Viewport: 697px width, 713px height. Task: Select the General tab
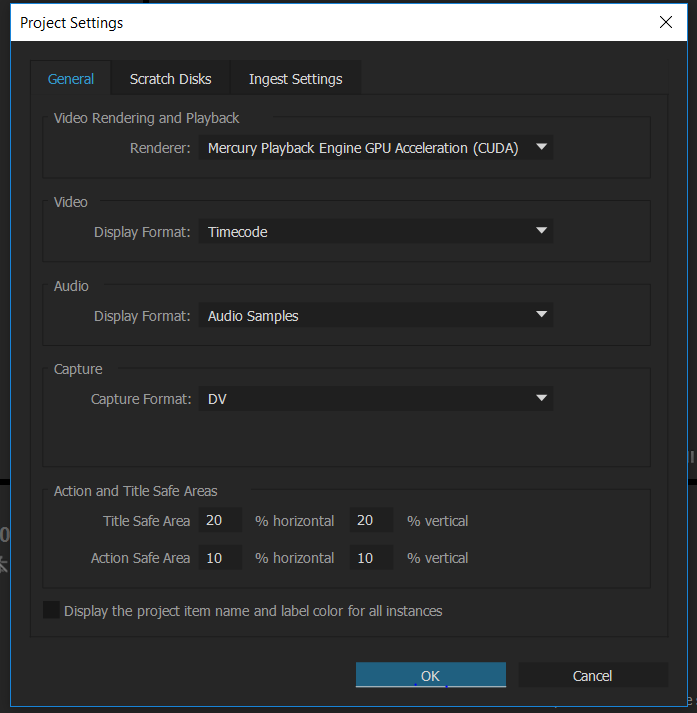(x=71, y=79)
